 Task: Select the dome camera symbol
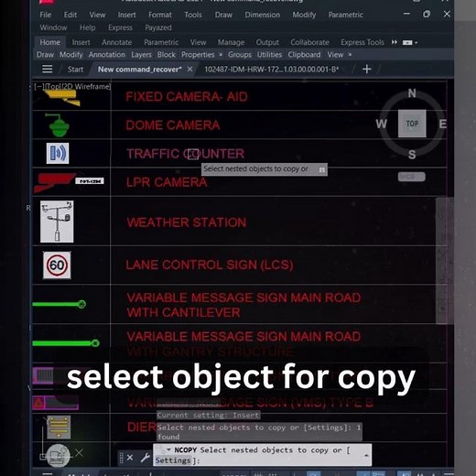(x=58, y=124)
